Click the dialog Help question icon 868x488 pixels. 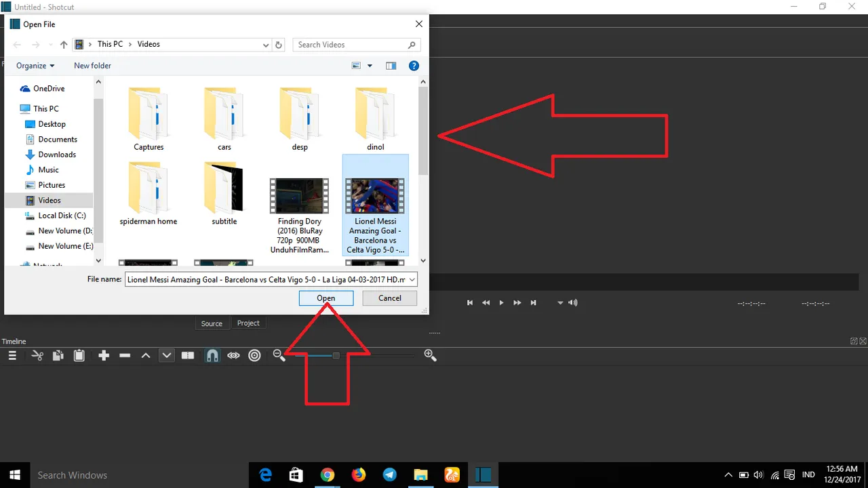(414, 66)
